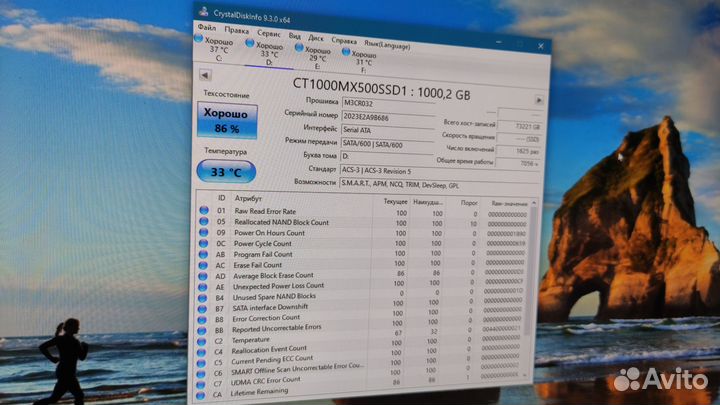
Task: Select drive D: at 33 °C
Action: click(265, 53)
